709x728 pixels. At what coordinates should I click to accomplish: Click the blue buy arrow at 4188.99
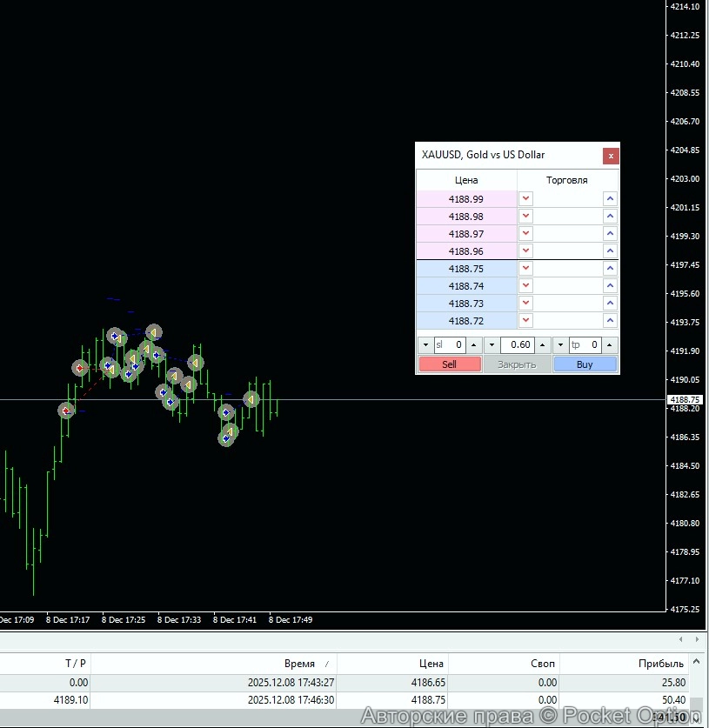[x=610, y=199]
